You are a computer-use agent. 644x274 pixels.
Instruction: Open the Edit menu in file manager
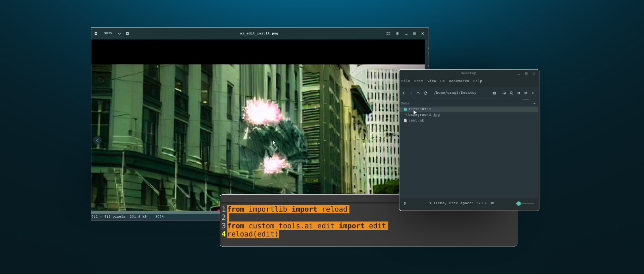click(419, 81)
